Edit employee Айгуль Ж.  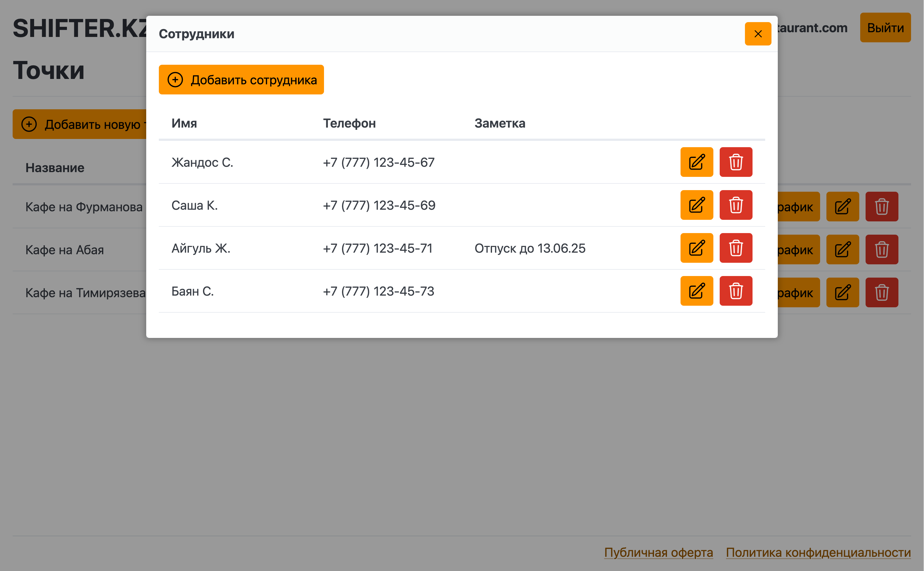click(x=696, y=248)
